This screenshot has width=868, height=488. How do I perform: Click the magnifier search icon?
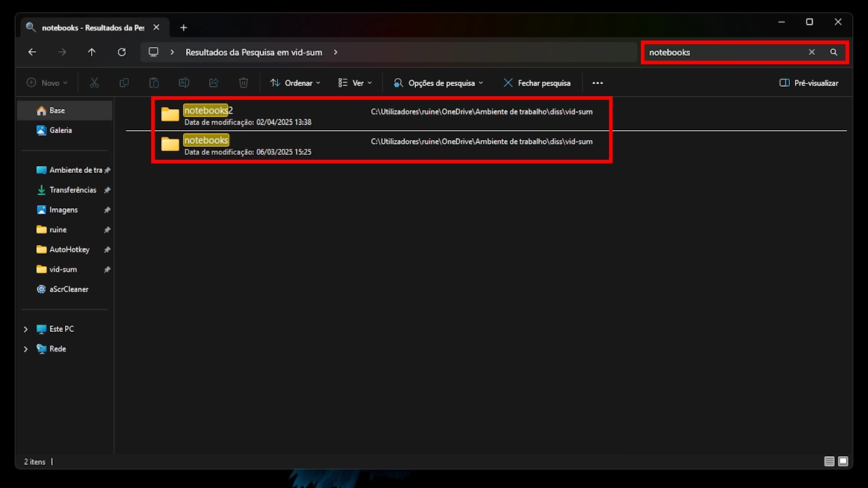click(x=833, y=52)
